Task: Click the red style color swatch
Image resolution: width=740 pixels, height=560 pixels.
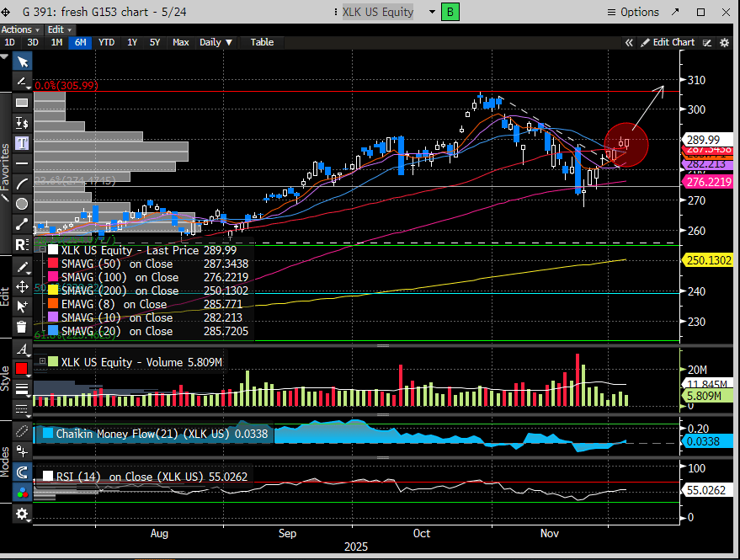Action: point(22,369)
